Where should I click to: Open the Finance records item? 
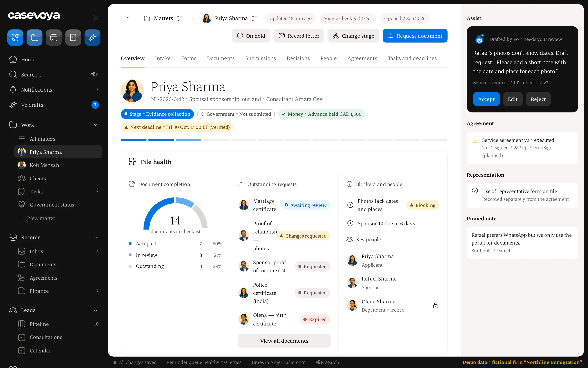tap(58, 291)
